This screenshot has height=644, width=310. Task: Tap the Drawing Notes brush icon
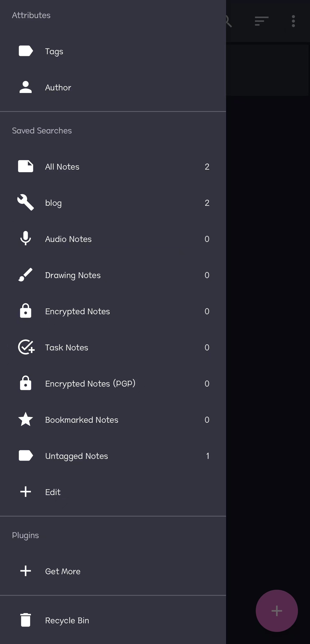(x=26, y=275)
